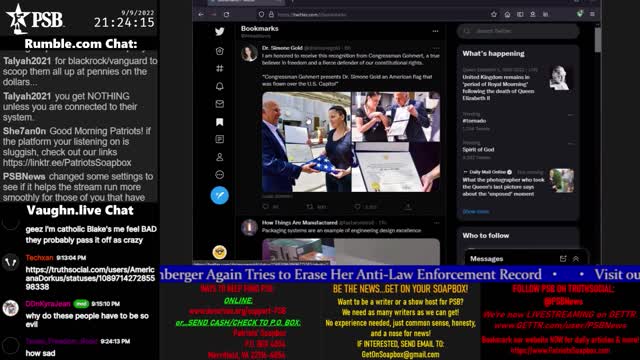Screen dimensions: 640x360
Task: Open Profile icon in Twitter sidebar
Action: point(220,157)
